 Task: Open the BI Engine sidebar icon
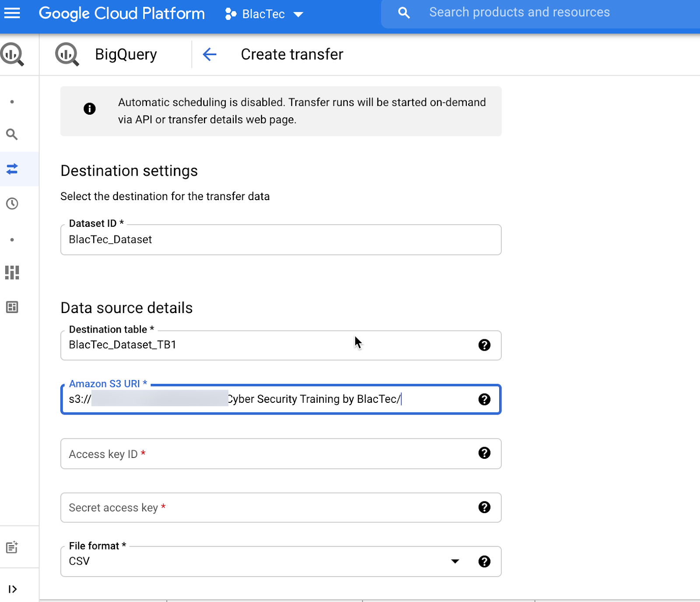12,272
